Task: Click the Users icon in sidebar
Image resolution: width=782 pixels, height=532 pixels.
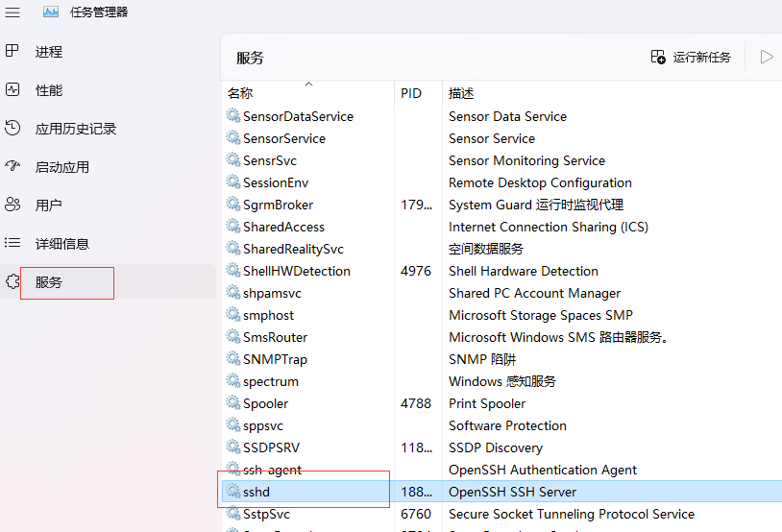Action: coord(12,205)
